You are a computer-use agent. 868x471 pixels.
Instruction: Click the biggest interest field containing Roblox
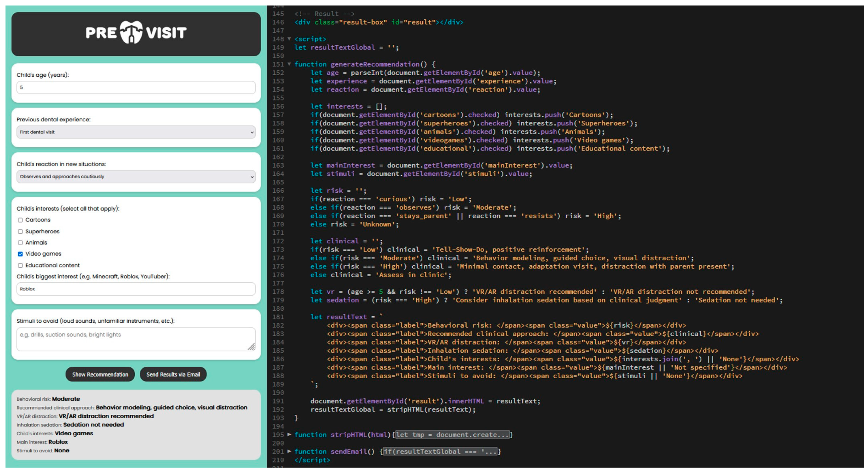click(136, 289)
